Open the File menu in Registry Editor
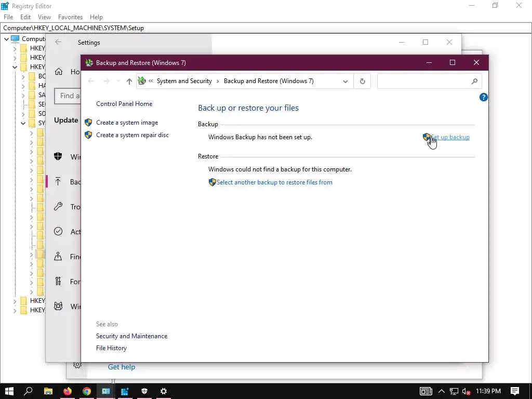Image resolution: width=532 pixels, height=399 pixels. click(8, 17)
